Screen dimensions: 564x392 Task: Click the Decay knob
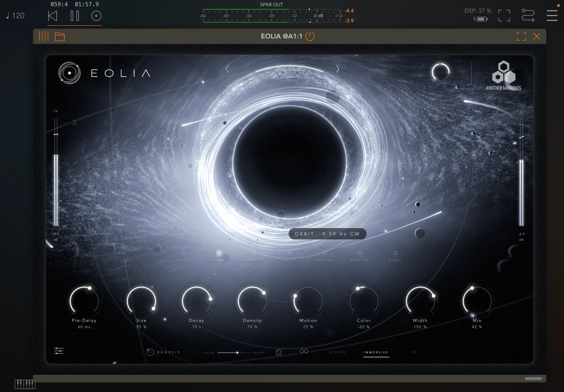tap(197, 301)
